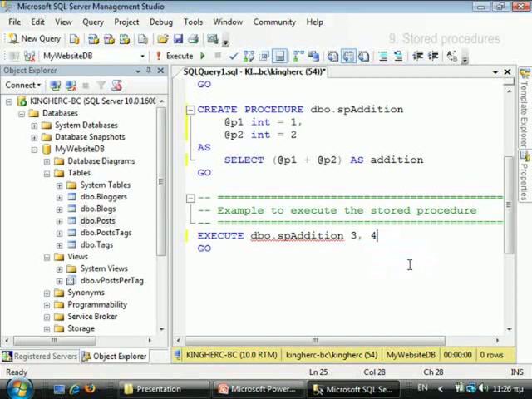Click the Cancel Executing Query stop icon
Image resolution: width=532 pixels, height=399 pixels.
pyautogui.click(x=218, y=56)
